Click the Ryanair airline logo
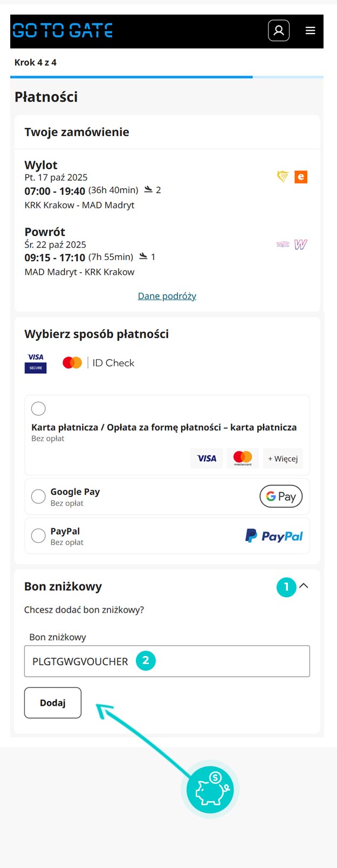The width and height of the screenshot is (337, 868). tap(283, 177)
